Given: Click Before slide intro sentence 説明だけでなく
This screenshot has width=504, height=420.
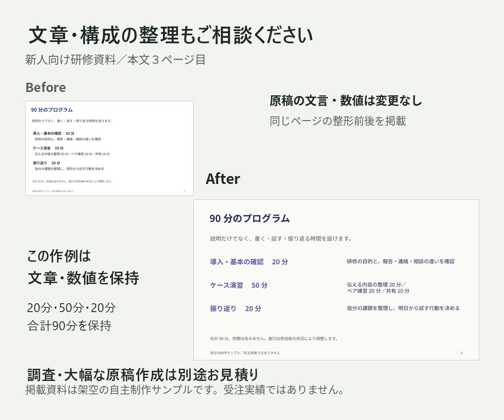Looking at the screenshot, I should (x=72, y=121).
